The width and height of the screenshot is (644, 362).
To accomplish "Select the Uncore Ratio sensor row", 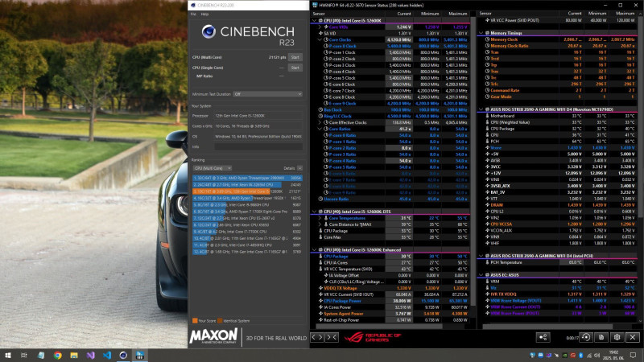I will tap(390, 199).
